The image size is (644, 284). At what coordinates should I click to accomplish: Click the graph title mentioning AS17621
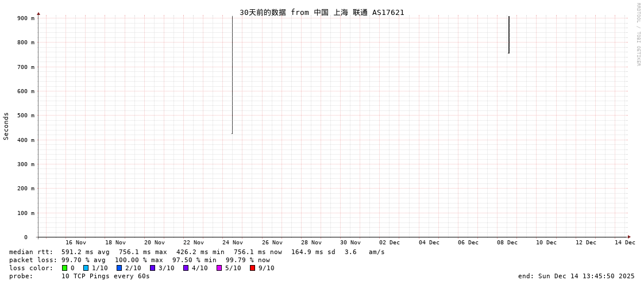[x=322, y=12]
